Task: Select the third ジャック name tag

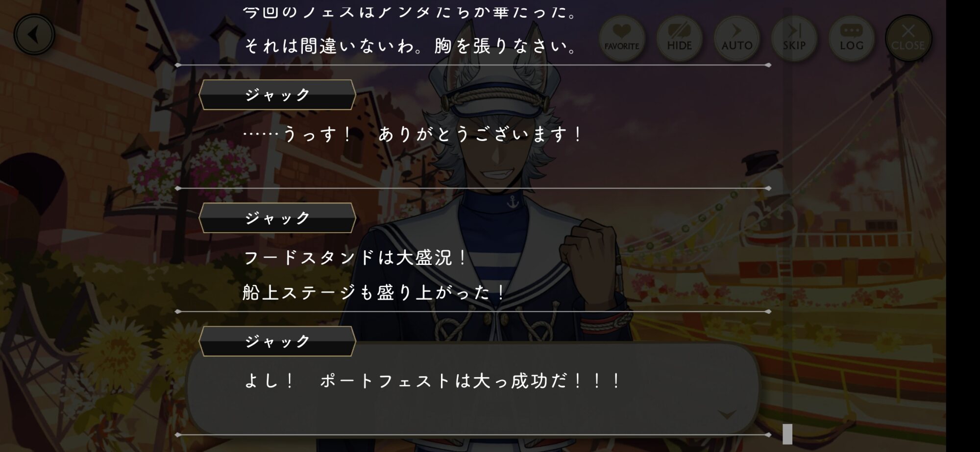Action: point(277,341)
